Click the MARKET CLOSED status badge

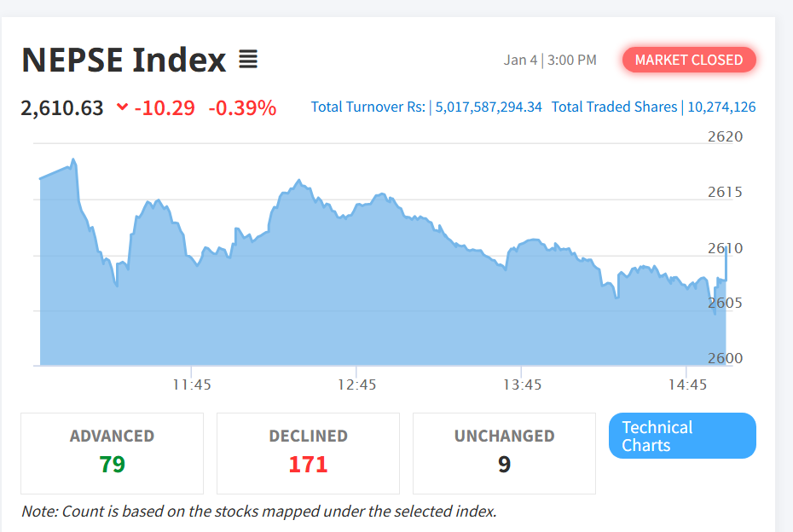tap(689, 60)
